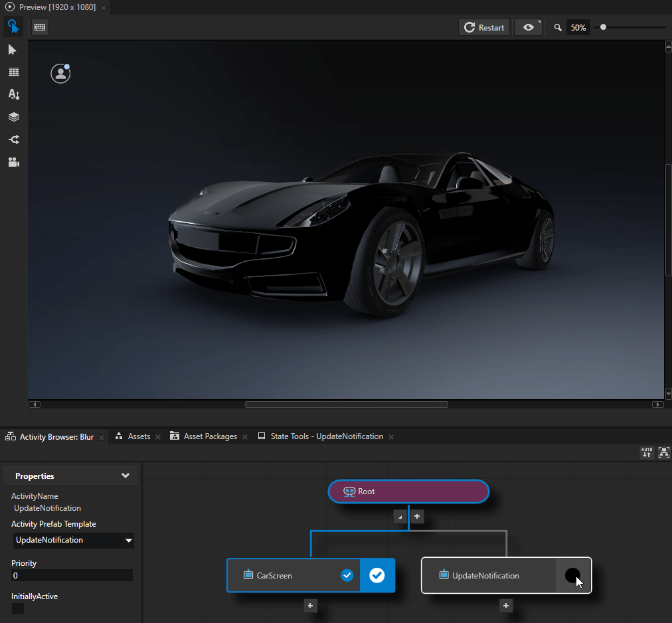The width and height of the screenshot is (672, 623).
Task: Open the on-screen keyboard tool
Action: tap(39, 27)
